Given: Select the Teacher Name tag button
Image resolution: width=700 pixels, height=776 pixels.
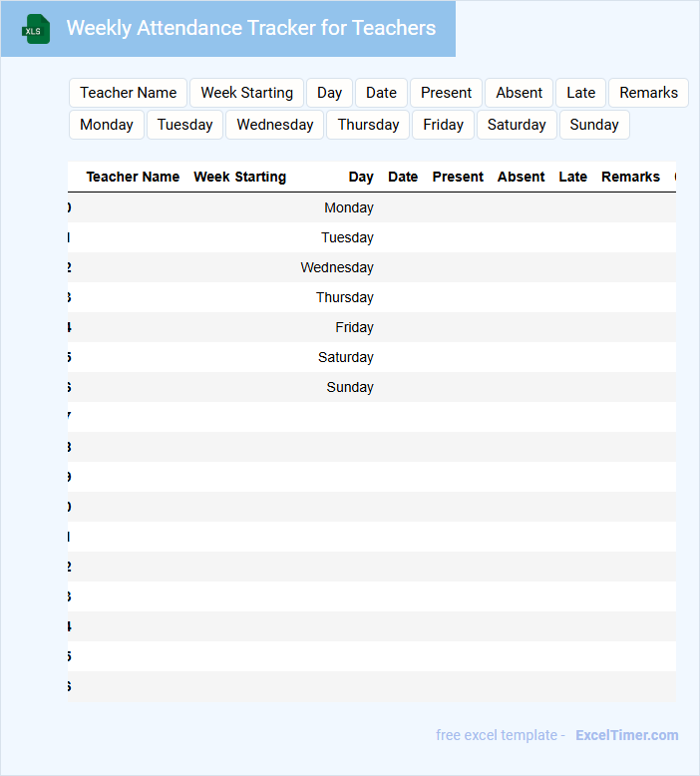Looking at the screenshot, I should (128, 93).
